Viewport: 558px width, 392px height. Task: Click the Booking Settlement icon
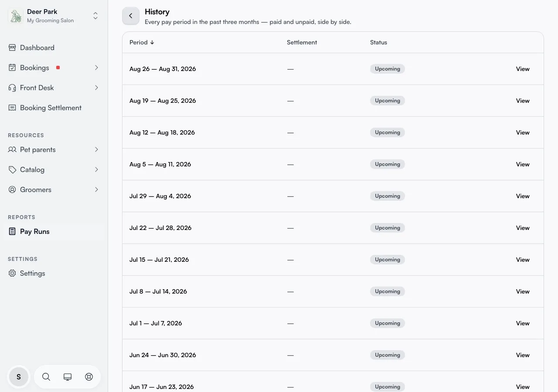(x=12, y=108)
